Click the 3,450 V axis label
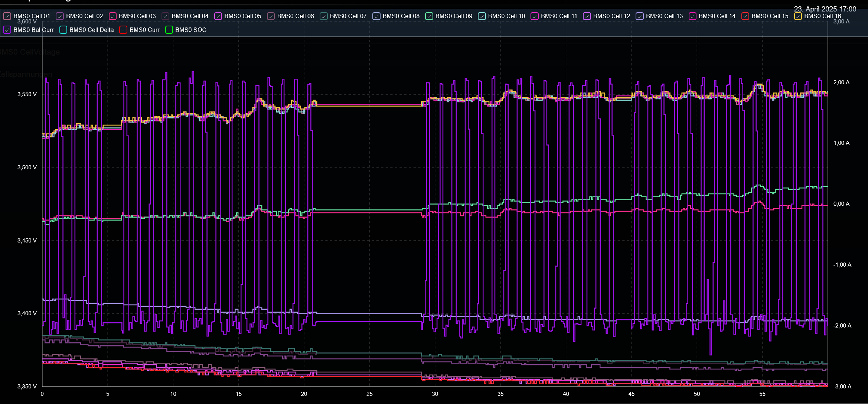This screenshot has height=404, width=868. pyautogui.click(x=27, y=241)
